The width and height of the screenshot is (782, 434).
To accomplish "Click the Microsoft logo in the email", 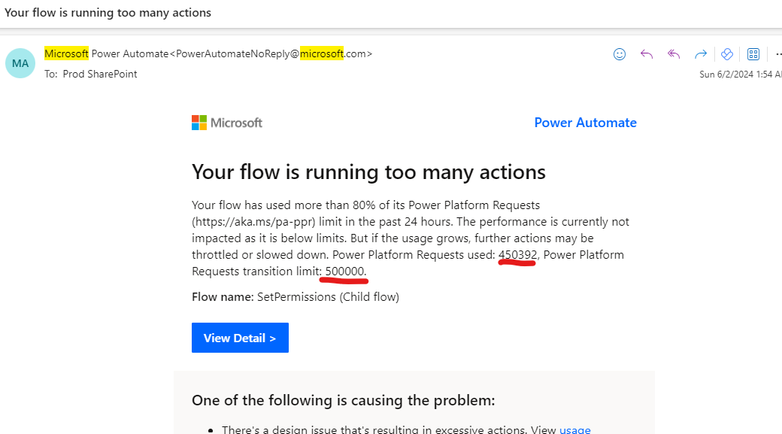I will [227, 123].
